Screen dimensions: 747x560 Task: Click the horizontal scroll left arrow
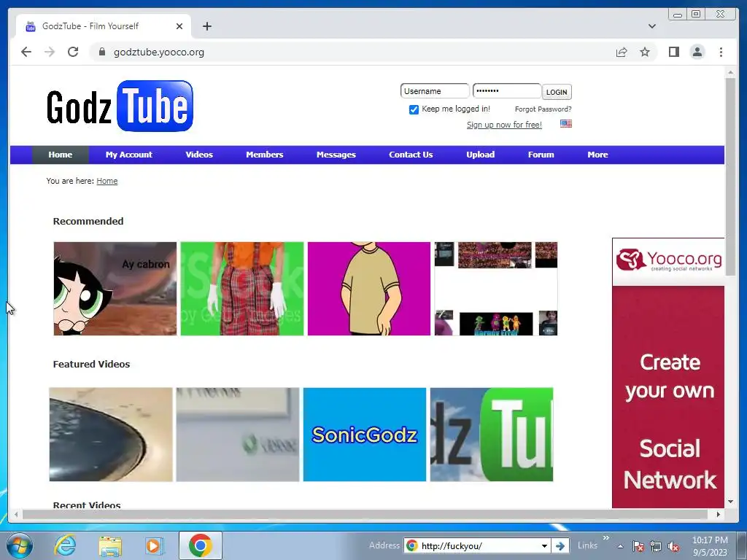[16, 514]
